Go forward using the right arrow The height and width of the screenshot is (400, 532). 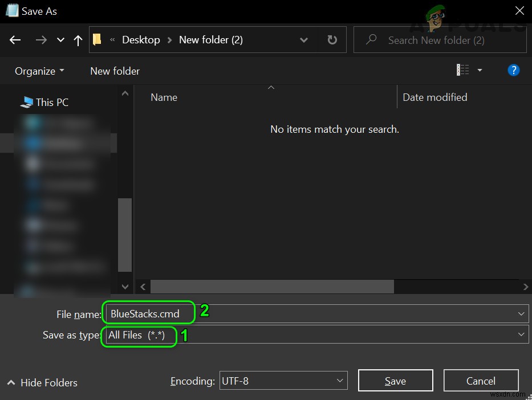pos(41,40)
